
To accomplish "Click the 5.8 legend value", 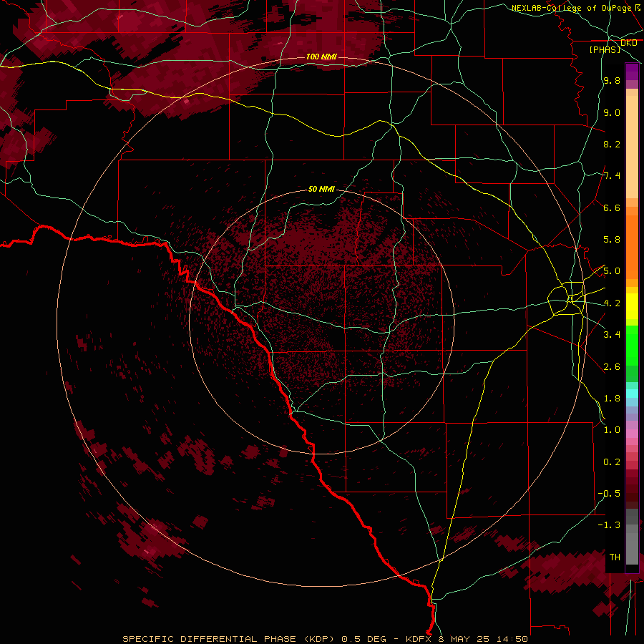I will coord(612,240).
